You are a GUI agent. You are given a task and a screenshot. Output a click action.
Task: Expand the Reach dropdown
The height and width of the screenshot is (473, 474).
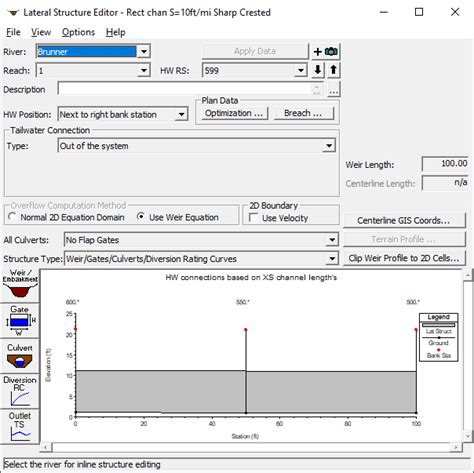click(x=144, y=70)
